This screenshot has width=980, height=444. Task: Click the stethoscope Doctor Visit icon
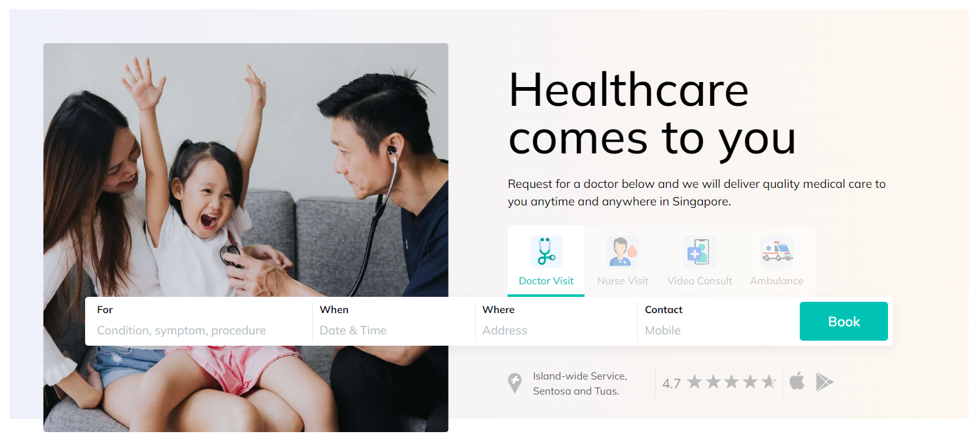point(546,252)
